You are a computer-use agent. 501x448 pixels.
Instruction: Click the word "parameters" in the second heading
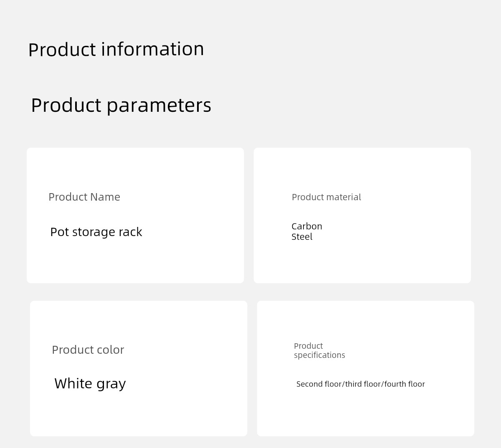coord(159,106)
